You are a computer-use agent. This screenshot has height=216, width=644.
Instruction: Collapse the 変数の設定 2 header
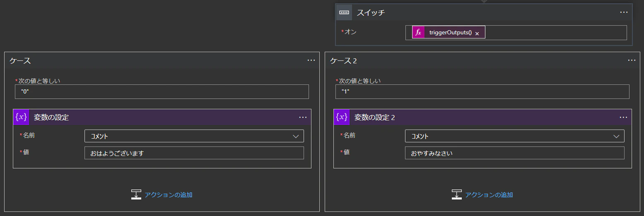483,117
